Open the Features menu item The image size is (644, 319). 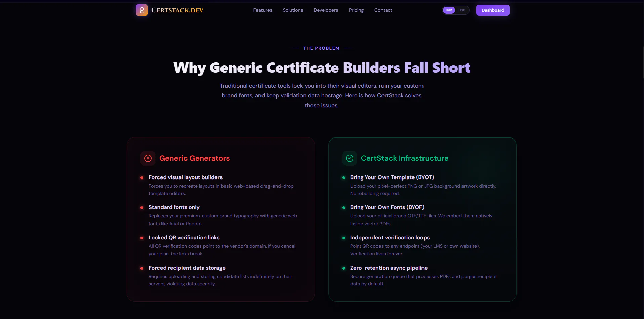point(263,10)
